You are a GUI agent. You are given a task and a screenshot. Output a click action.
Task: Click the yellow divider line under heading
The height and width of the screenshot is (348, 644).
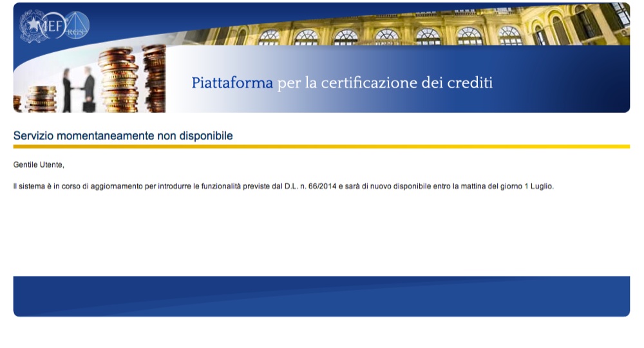[321, 147]
